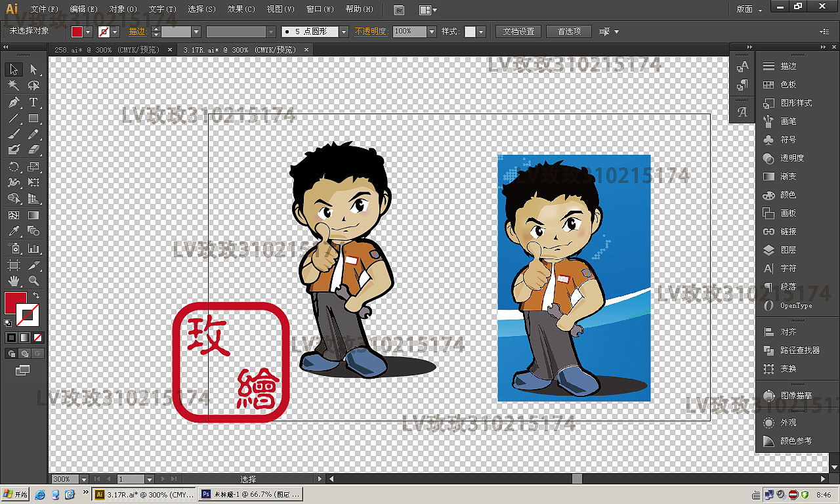
Task: Select the Type tool
Action: (x=33, y=102)
